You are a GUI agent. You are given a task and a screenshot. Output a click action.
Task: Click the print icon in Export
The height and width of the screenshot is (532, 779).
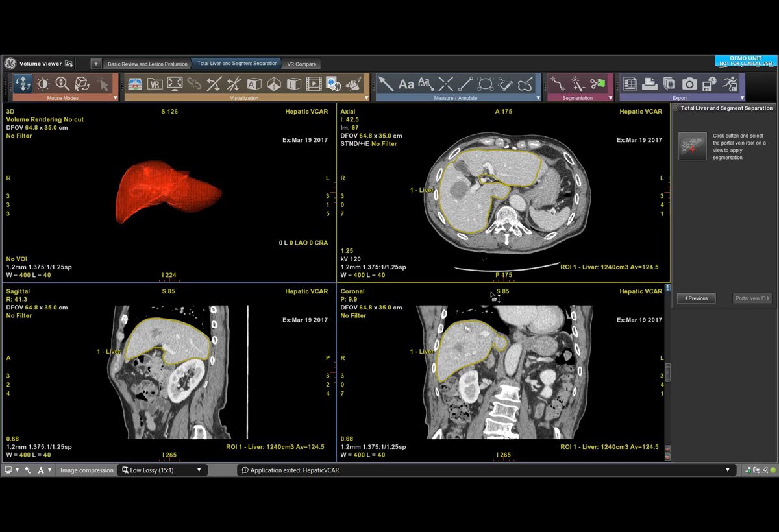650,84
